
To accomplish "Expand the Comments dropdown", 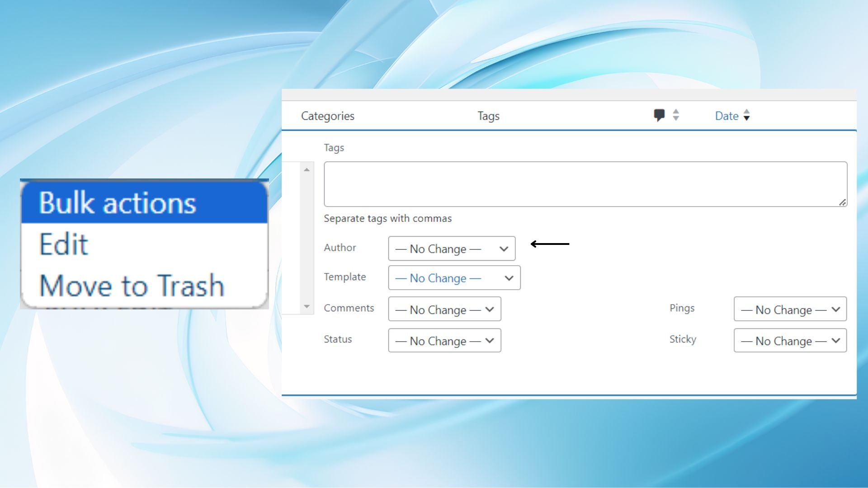I will pos(444,310).
